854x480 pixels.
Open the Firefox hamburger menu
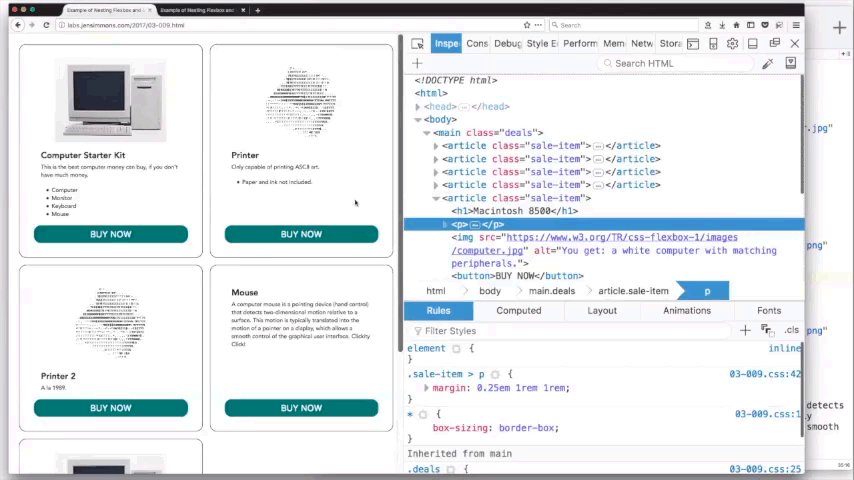click(796, 25)
